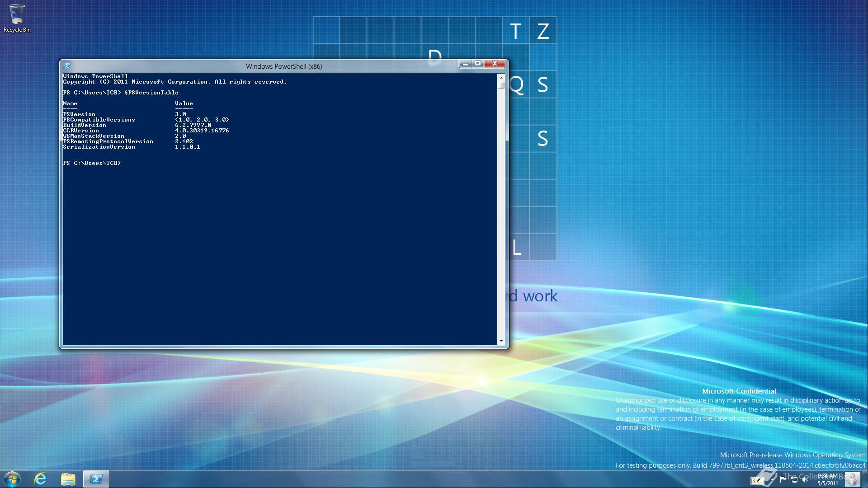This screenshot has height=488, width=868.
Task: Click the PSRemotingProtocolVersion row name
Action: pyautogui.click(x=108, y=141)
